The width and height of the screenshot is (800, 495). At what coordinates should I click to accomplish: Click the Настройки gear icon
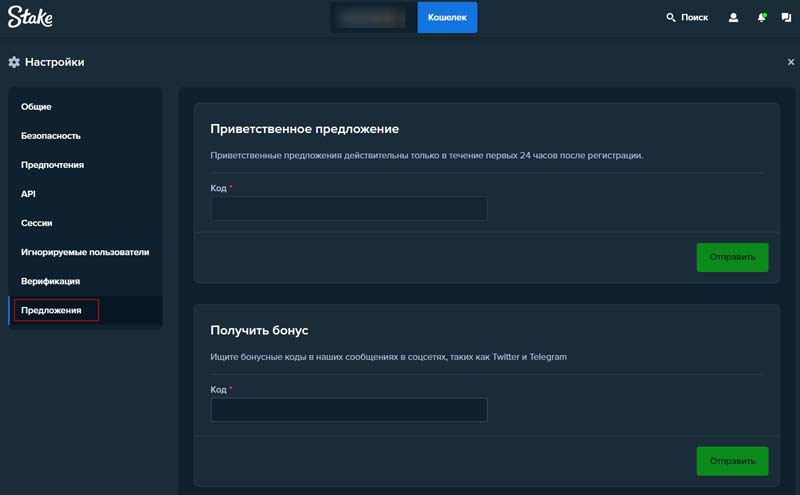[x=14, y=62]
